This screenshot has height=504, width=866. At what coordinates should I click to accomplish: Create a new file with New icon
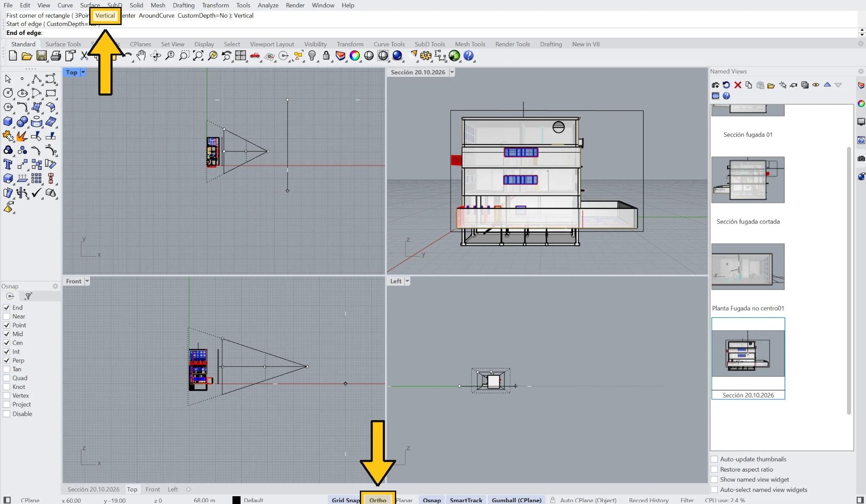(x=13, y=56)
